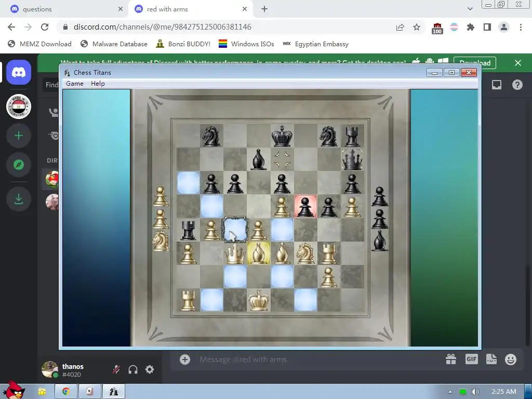
Task: Select the black king on the top row
Action: pyautogui.click(x=282, y=136)
